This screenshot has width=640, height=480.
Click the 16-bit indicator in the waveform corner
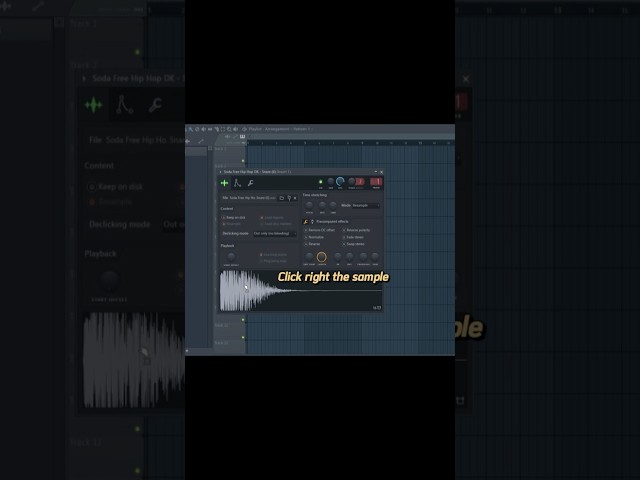tap(377, 308)
